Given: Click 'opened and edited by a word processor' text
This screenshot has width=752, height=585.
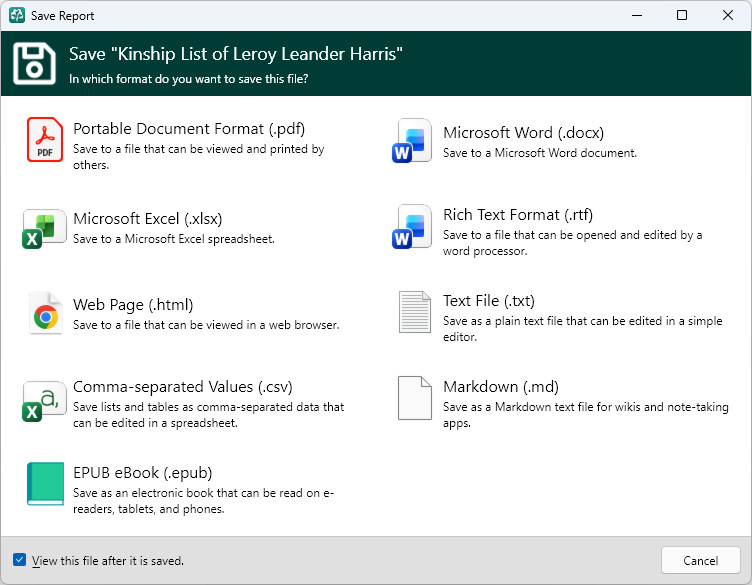Looking at the screenshot, I should (x=573, y=243).
